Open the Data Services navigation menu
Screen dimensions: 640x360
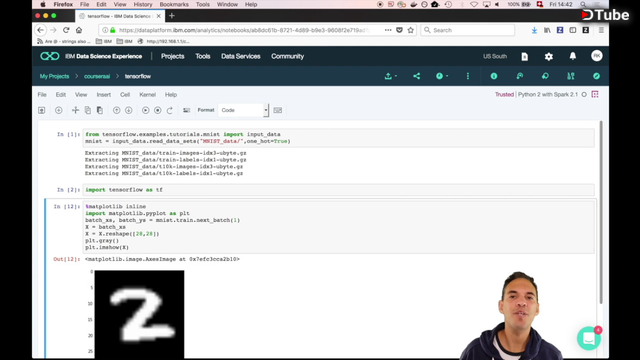[240, 56]
